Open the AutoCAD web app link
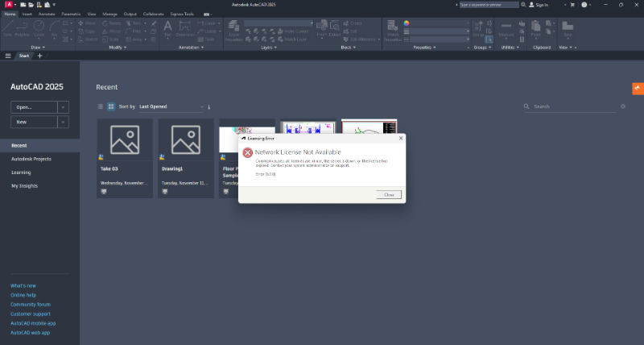This screenshot has height=345, width=644. 30,333
